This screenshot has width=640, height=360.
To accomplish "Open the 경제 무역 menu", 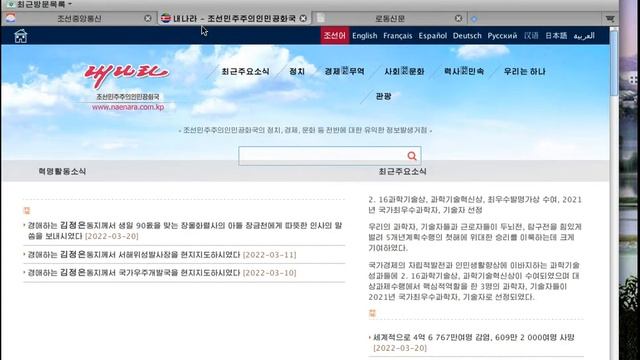I will tap(344, 71).
